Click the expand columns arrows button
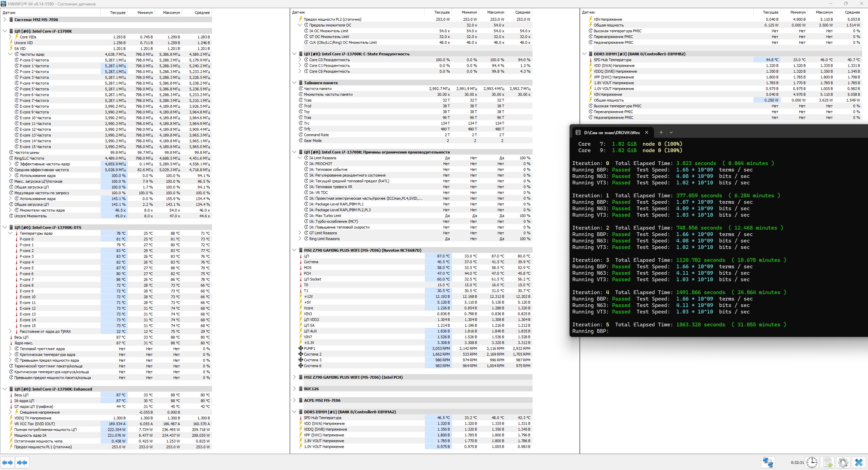This screenshot has height=470, width=868. click(7, 462)
